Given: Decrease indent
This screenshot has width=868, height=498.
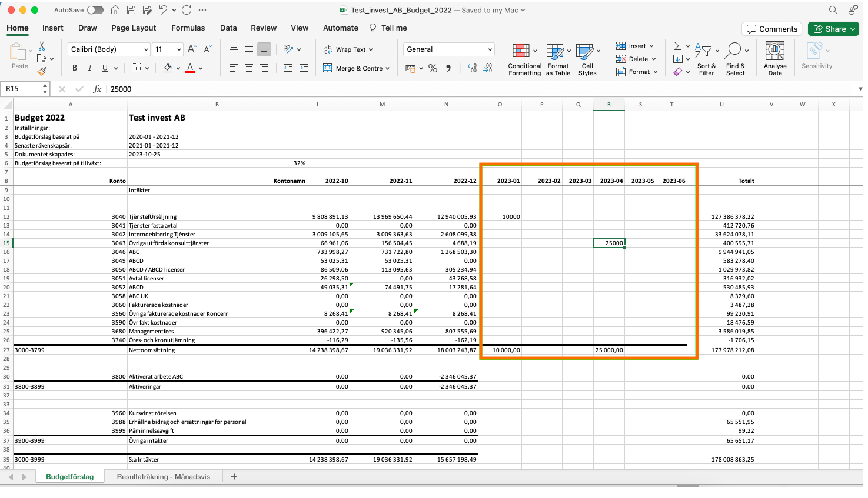Looking at the screenshot, I should tap(288, 68).
